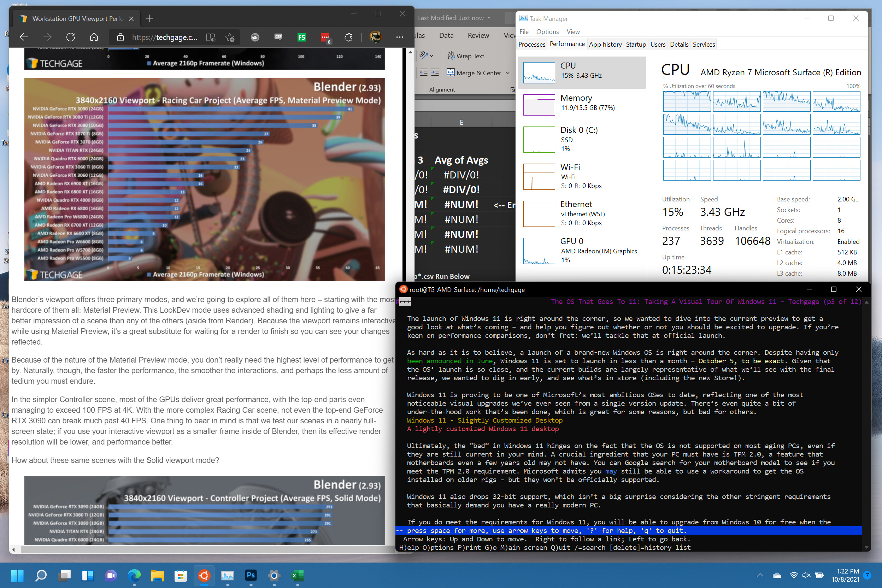Screen dimensions: 882x588
Task: Expand the Last Modified dropdown in Excel title
Action: point(489,18)
